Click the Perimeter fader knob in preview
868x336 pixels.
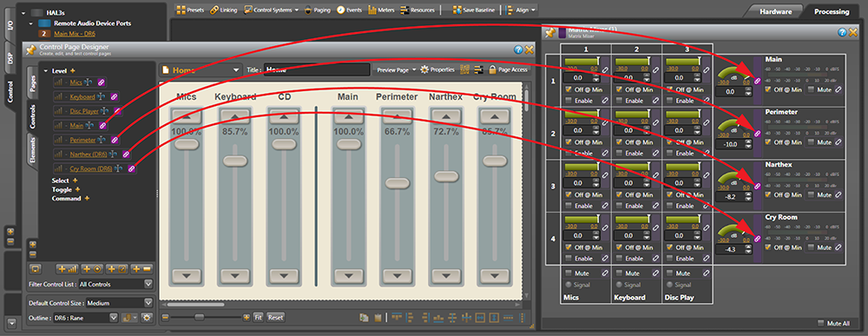pyautogui.click(x=398, y=183)
